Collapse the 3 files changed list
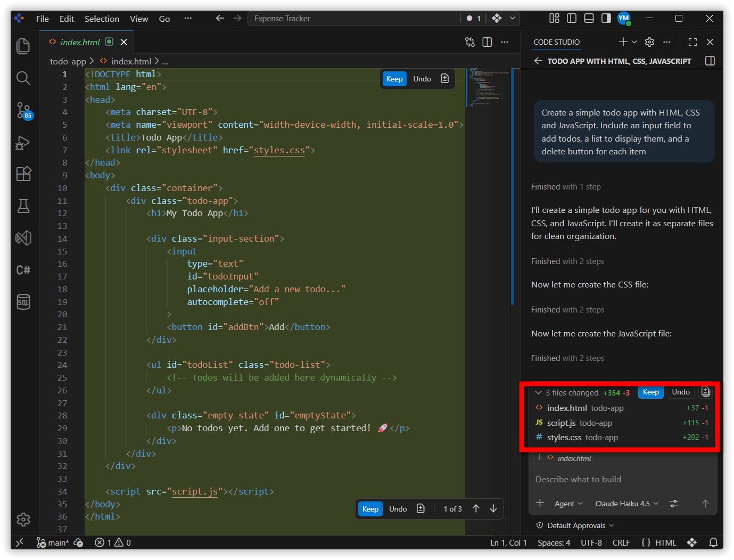Viewport: 734px width, 560px height. [x=539, y=393]
